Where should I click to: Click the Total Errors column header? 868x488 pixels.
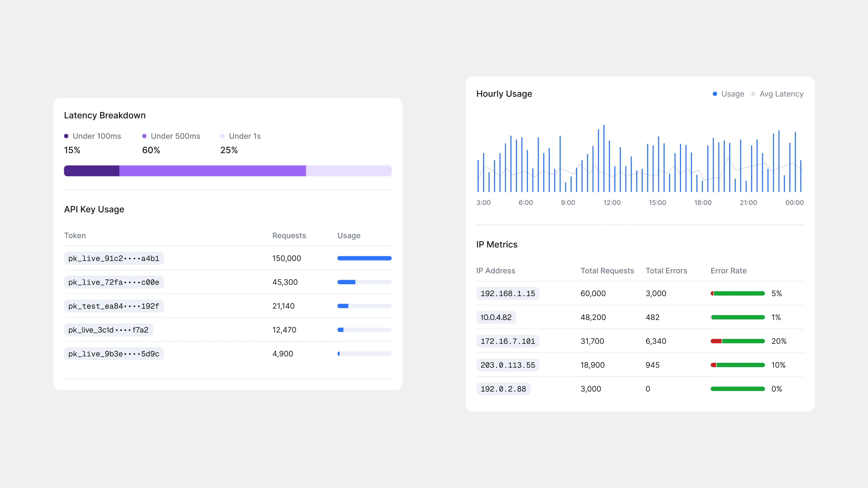[666, 271]
